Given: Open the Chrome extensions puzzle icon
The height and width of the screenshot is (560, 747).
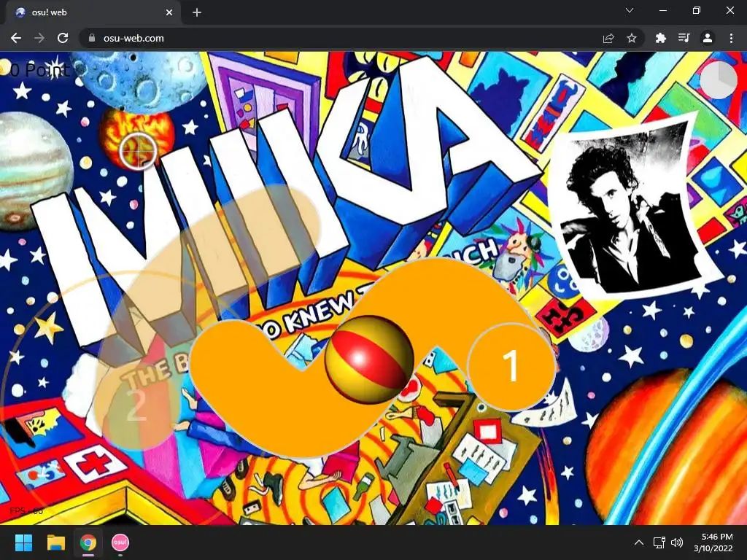Looking at the screenshot, I should 660,38.
